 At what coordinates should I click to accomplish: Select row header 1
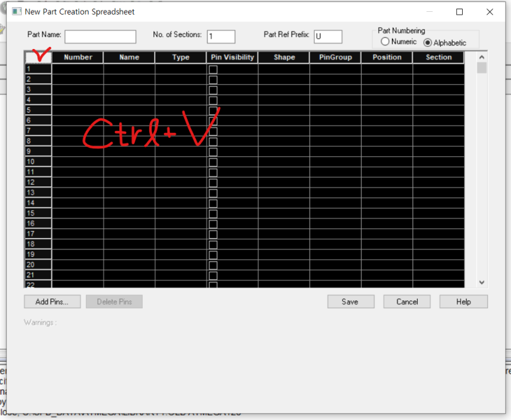(x=38, y=69)
